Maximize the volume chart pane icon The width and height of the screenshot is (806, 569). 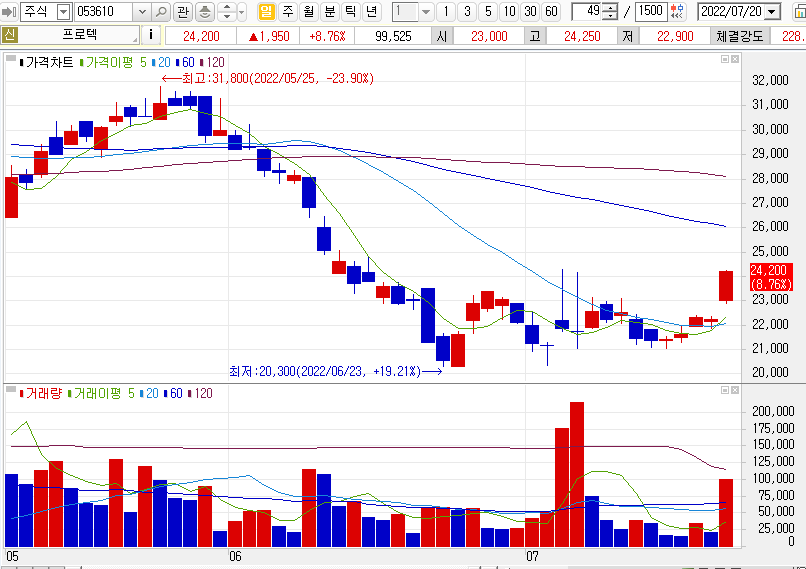(x=725, y=390)
